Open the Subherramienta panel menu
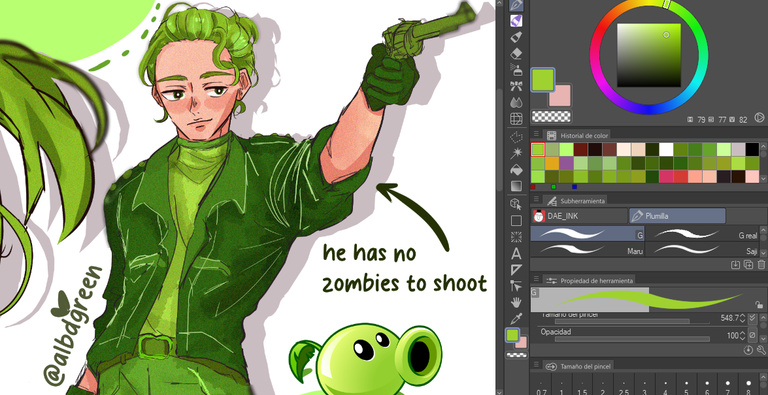The width and height of the screenshot is (768, 395). (x=536, y=200)
